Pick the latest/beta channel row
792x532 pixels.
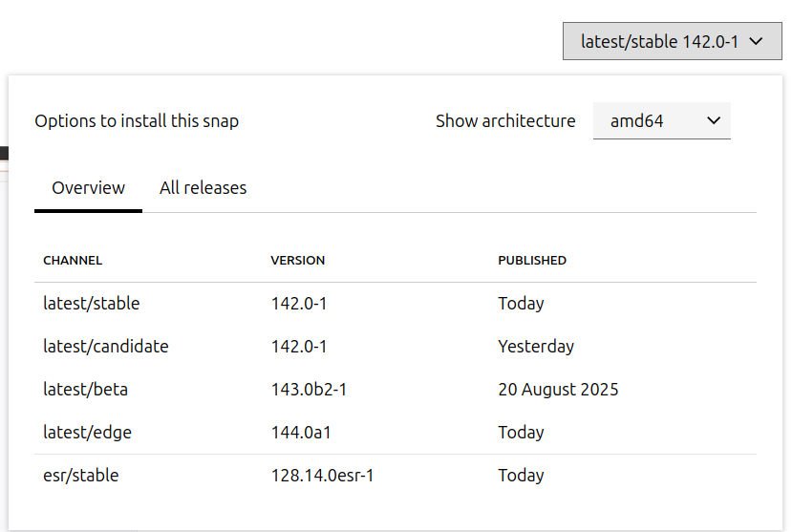click(86, 390)
